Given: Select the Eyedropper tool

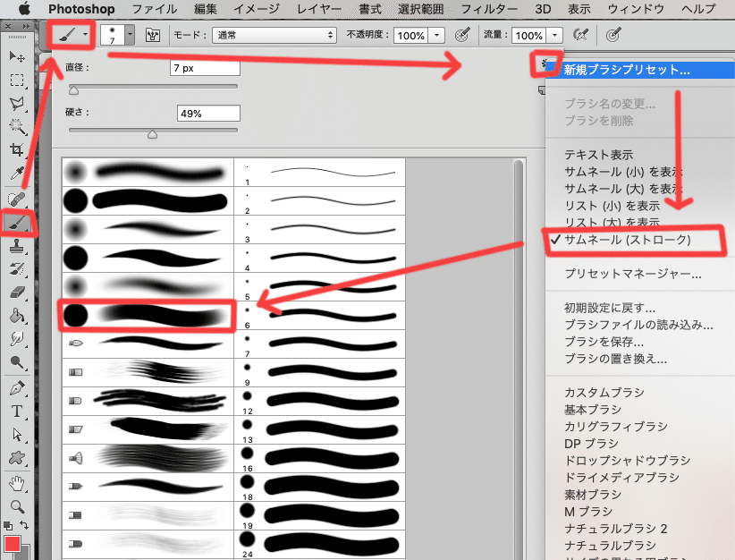Looking at the screenshot, I should pyautogui.click(x=17, y=173).
